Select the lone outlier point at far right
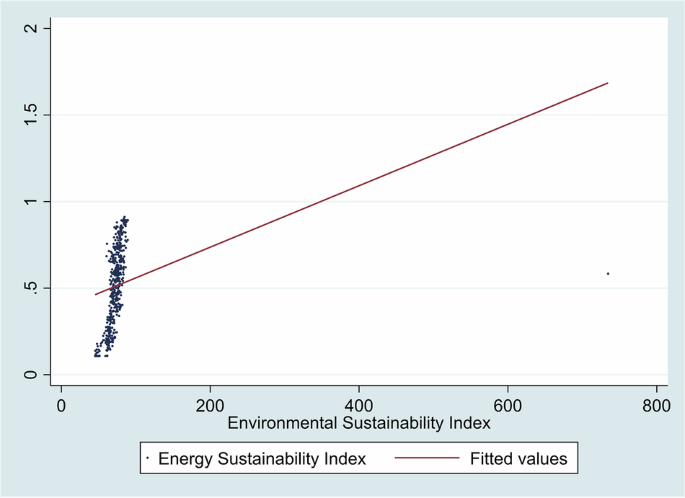 point(608,273)
